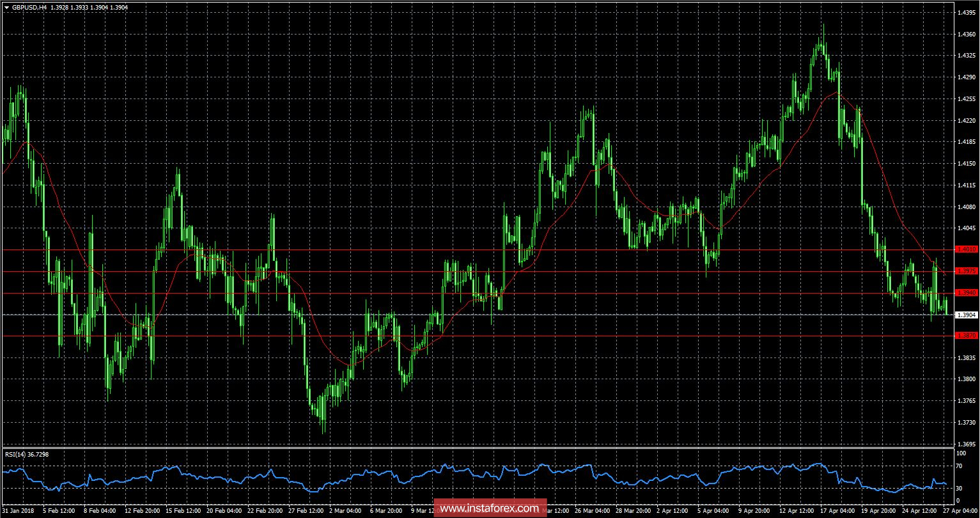The height and width of the screenshot is (518, 980).
Task: Click the RSI scale value 100
Action: tap(961, 453)
